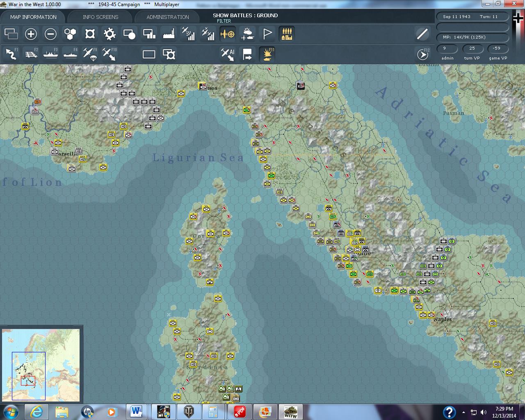Click the screen-with-bars toolbar icon
Screen dimensions: 525x420
click(149, 34)
